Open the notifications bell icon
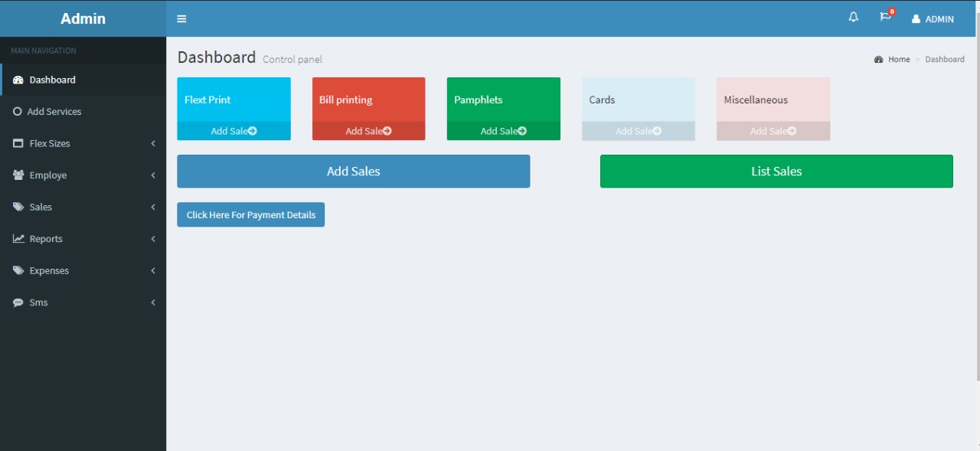The width and height of the screenshot is (980, 451). click(854, 18)
